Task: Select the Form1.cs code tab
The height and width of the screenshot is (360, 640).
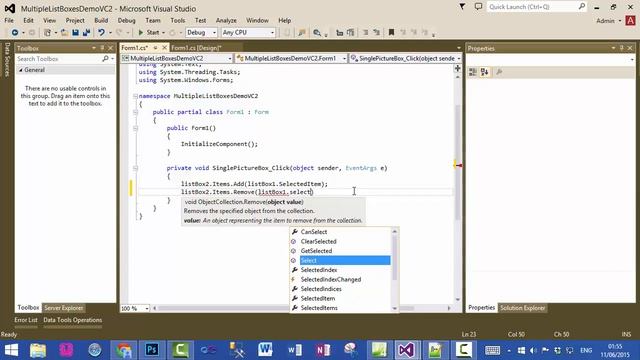Action: pos(135,48)
